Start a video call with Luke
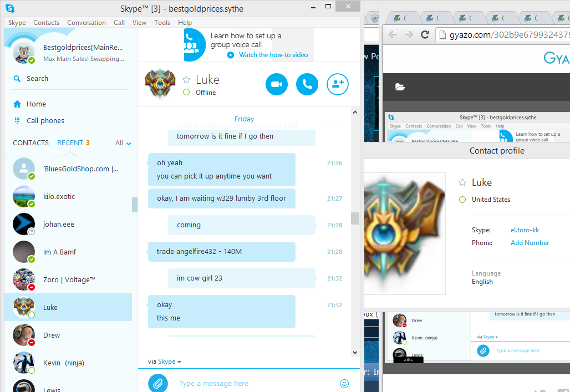 pyautogui.click(x=277, y=84)
